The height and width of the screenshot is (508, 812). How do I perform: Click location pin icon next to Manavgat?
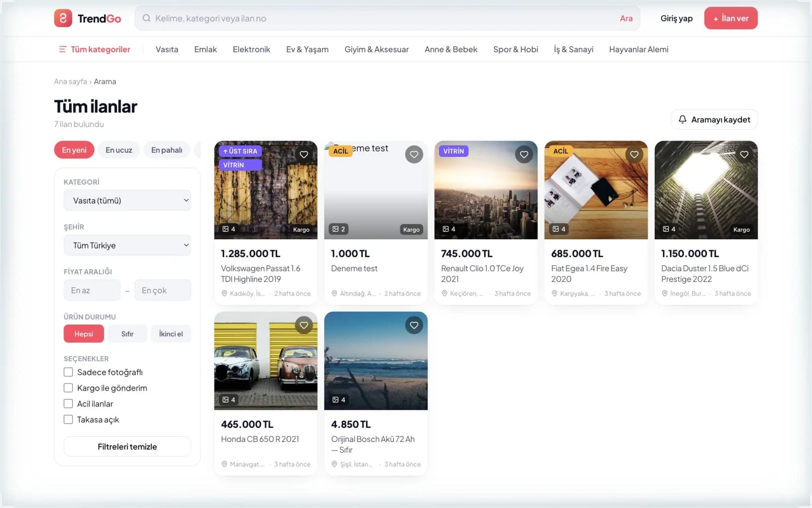coord(224,464)
